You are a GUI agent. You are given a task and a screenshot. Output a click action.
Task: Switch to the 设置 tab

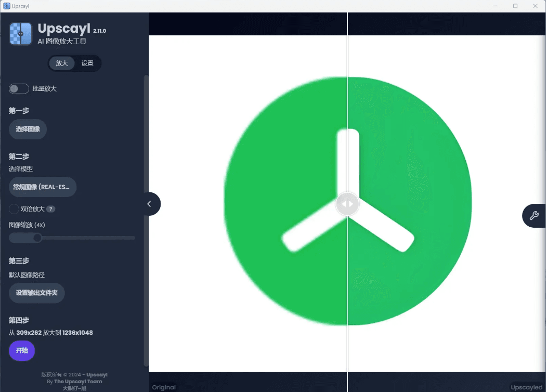click(87, 63)
